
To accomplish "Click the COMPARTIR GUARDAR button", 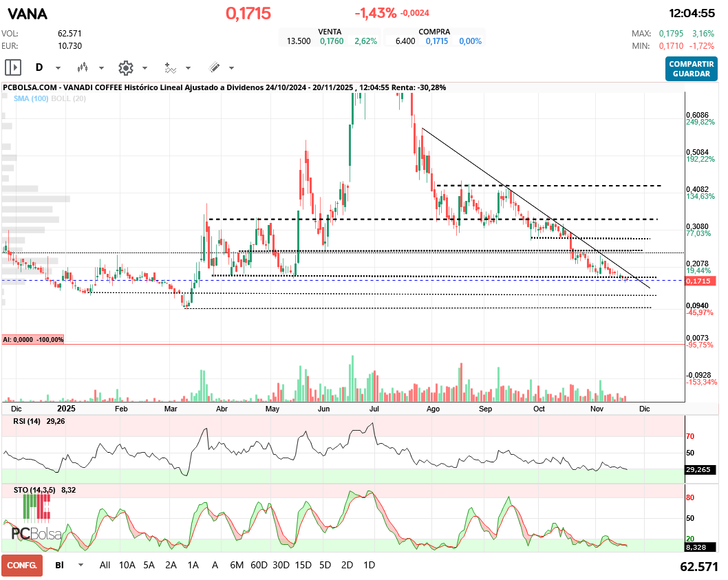I will coord(690,68).
